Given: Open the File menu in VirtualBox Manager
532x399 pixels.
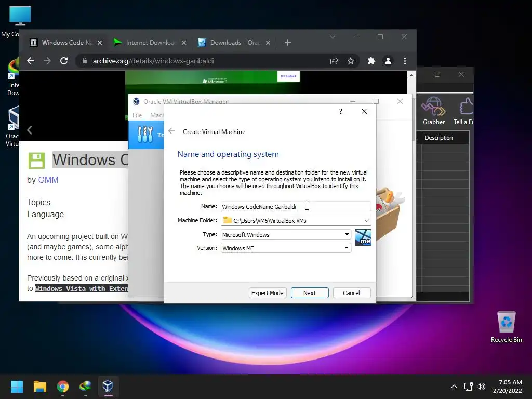Looking at the screenshot, I should coord(137,115).
